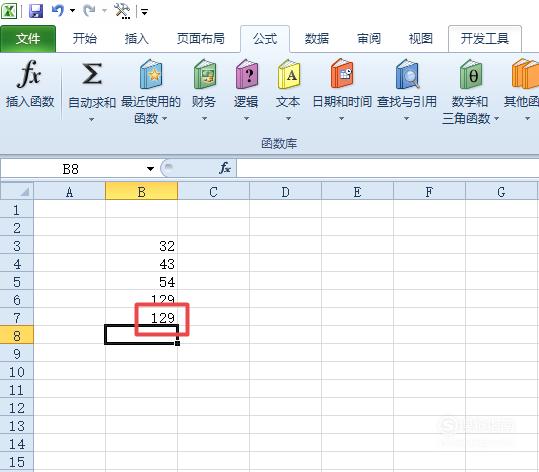Open Customize Quick Access Toolbar dropdown
This screenshot has width=539, height=472.
pos(145,12)
